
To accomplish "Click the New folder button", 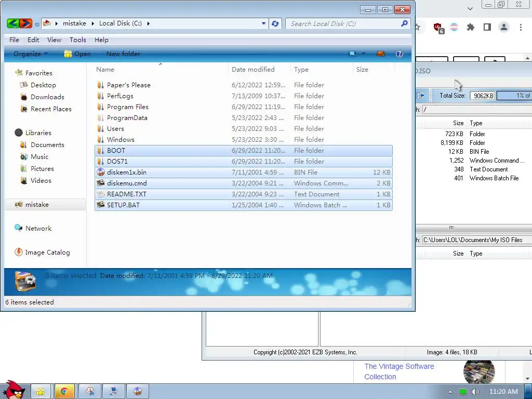I will pos(123,54).
